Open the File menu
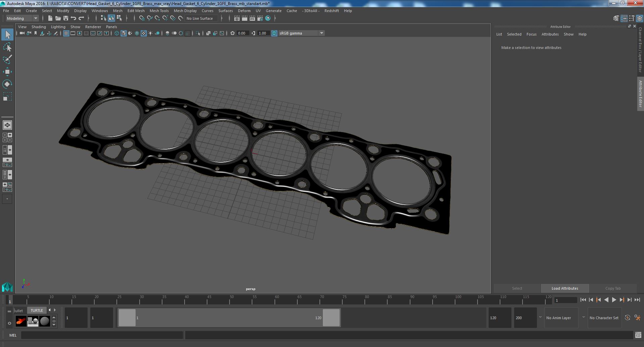 pos(6,11)
